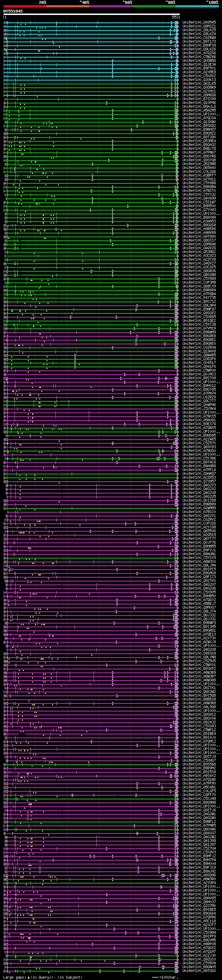Click the Large gaps legend text
The height and width of the screenshot is (980, 222).
(43, 977)
